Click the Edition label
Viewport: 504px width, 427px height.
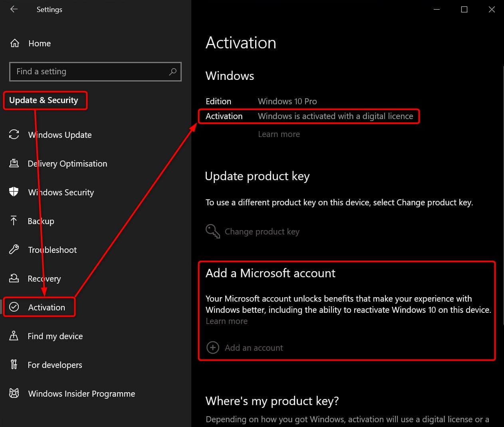[x=218, y=101]
